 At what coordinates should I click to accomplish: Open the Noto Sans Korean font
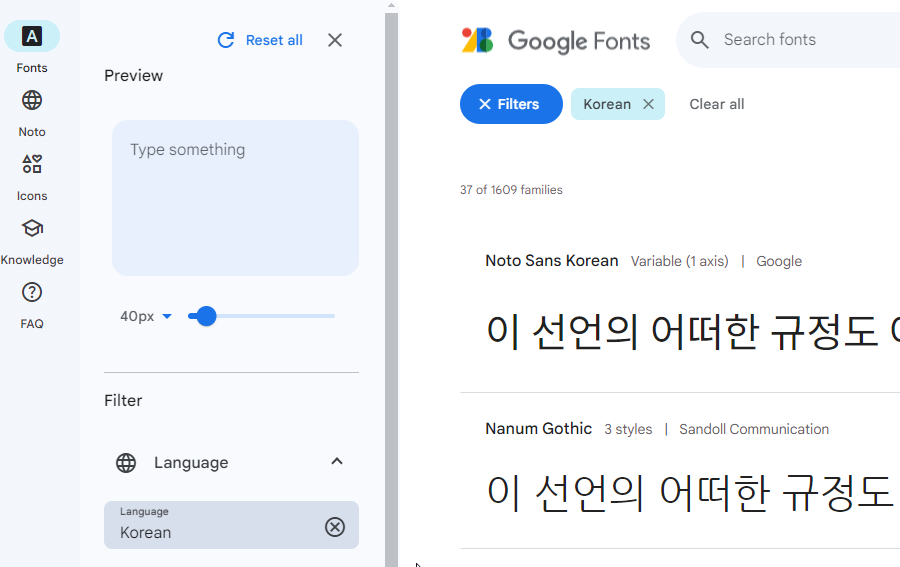[x=552, y=261]
